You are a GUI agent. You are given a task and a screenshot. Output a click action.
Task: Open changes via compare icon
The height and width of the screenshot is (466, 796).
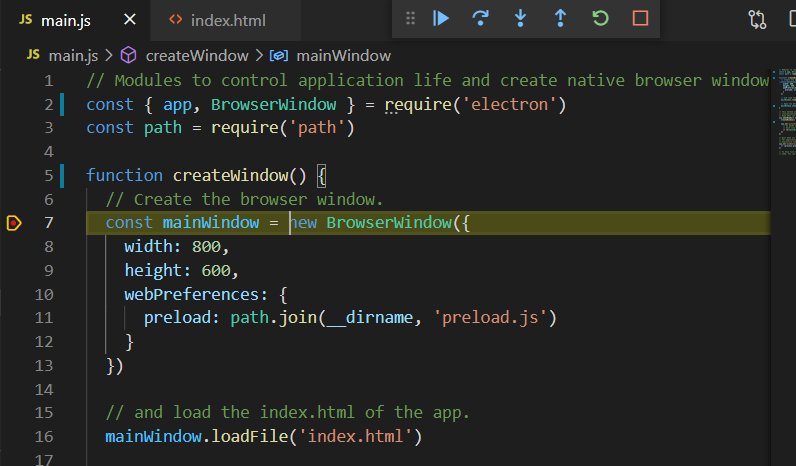[757, 20]
